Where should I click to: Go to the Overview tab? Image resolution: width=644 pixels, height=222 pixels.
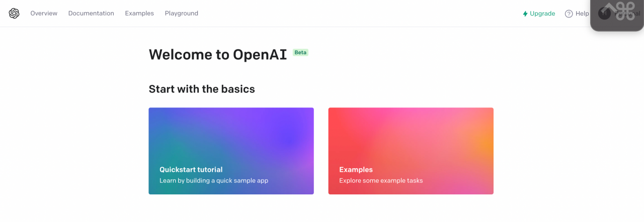44,14
